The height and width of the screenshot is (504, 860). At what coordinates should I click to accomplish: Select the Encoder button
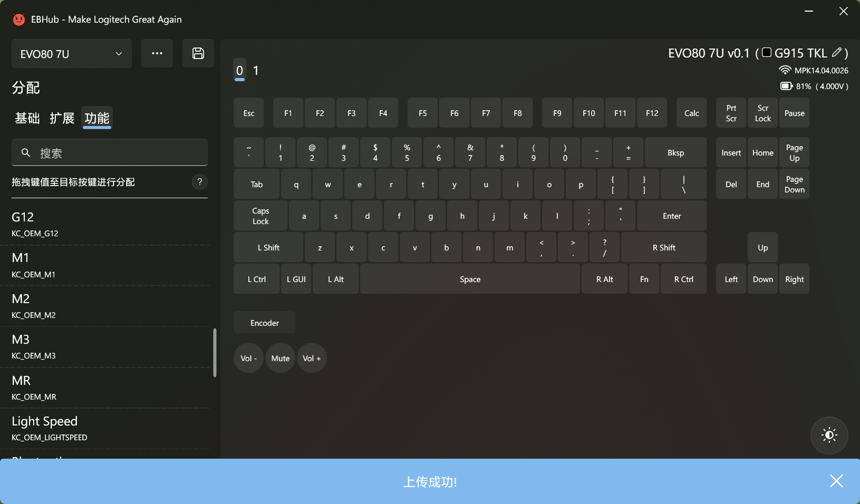pos(265,323)
